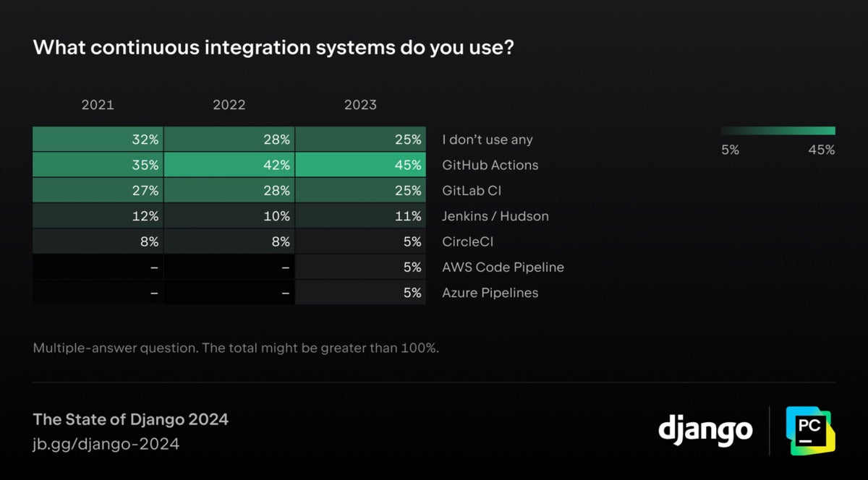The image size is (868, 480).
Task: Select the Jenkins / Hudson row label
Action: pyautogui.click(x=495, y=216)
